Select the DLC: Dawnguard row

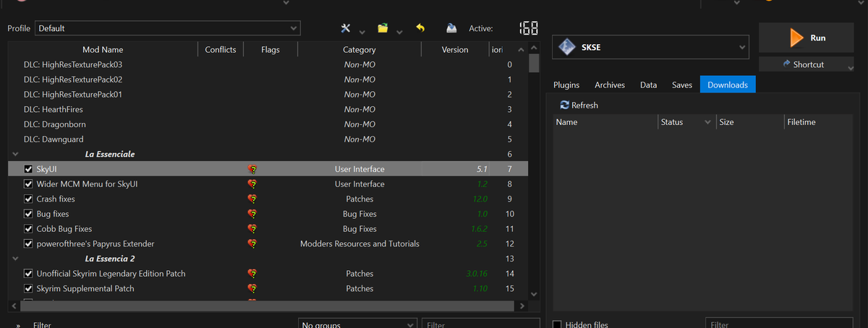268,139
